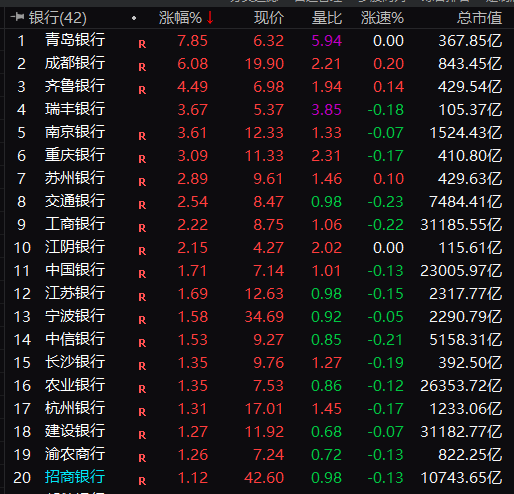The height and width of the screenshot is (494, 514).
Task: Select the 瑞丰银行 stock name
Action: coord(75,109)
